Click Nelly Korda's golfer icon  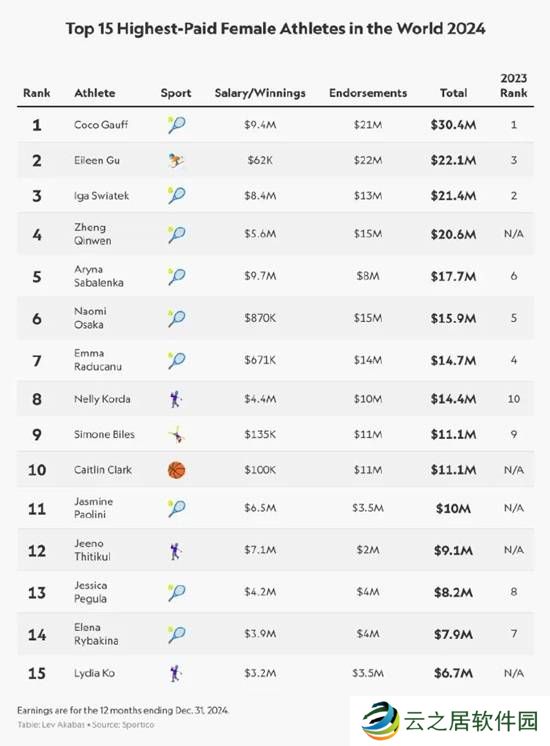[176, 399]
